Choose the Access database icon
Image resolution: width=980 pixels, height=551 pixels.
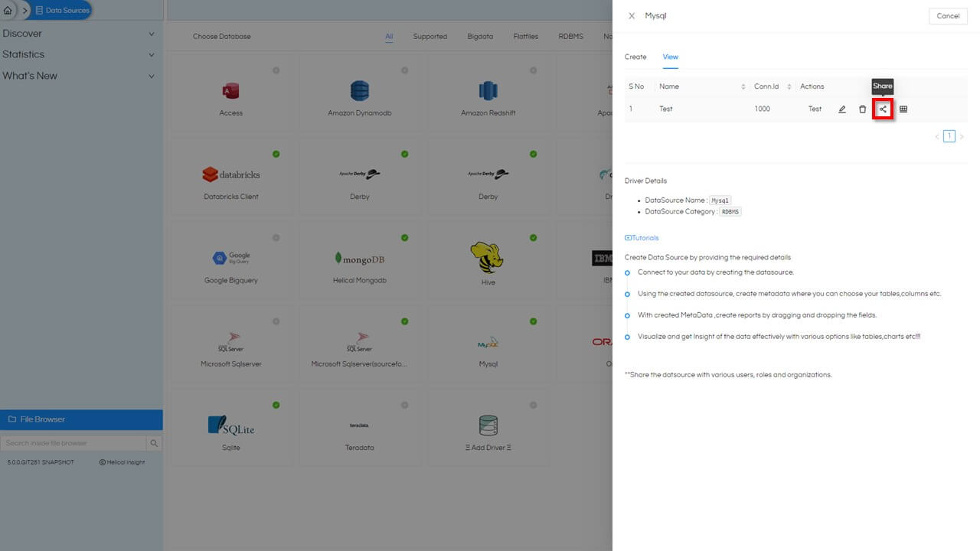pos(230,92)
